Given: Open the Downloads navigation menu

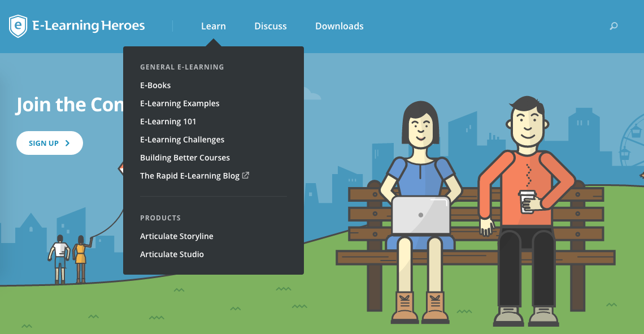Looking at the screenshot, I should tap(339, 26).
